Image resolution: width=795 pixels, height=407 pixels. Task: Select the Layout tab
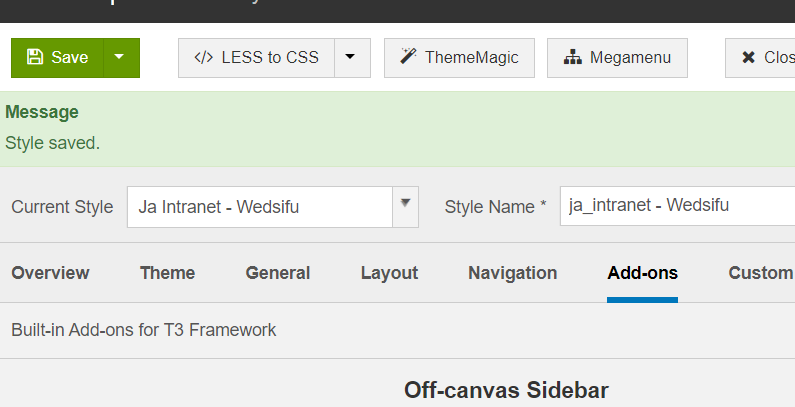click(389, 273)
